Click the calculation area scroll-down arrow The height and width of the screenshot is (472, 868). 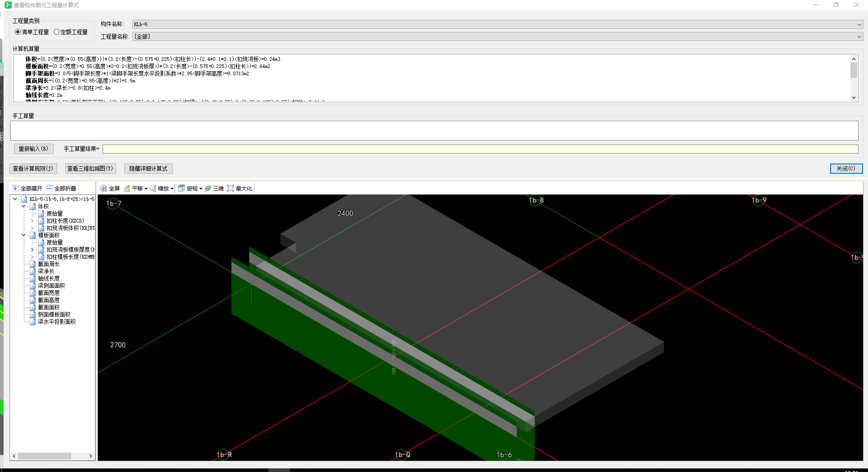[854, 97]
